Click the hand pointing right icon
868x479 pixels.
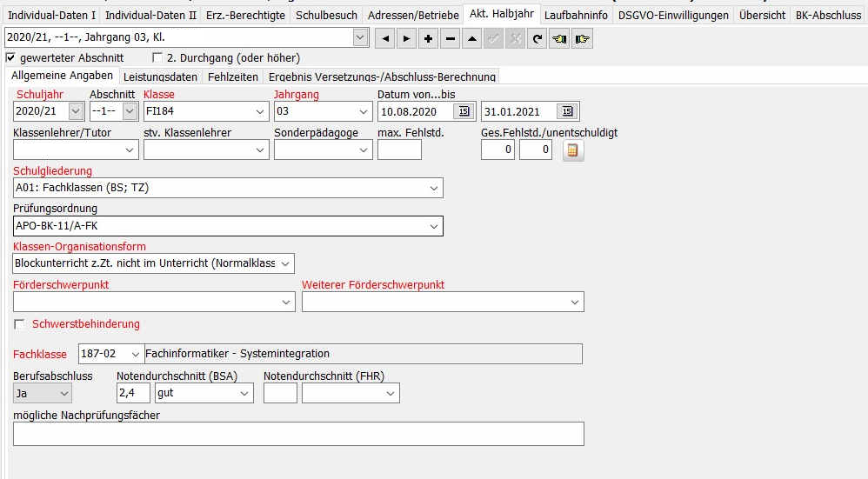(582, 39)
